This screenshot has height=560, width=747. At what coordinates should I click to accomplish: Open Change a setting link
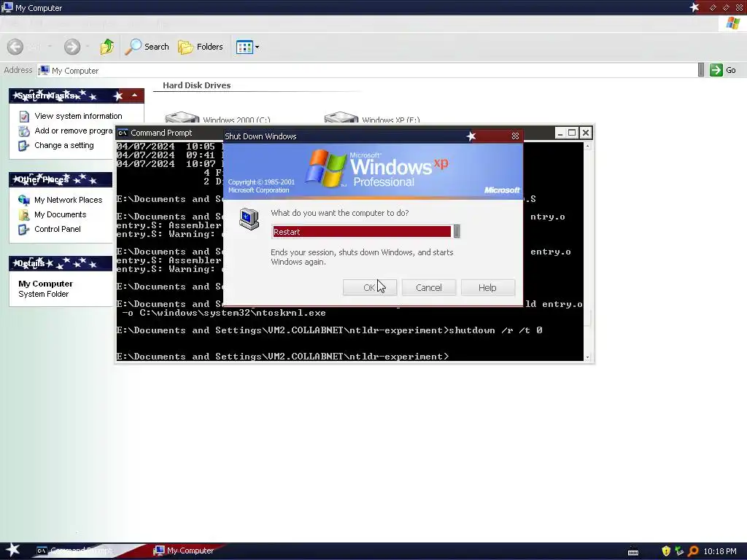pos(64,145)
